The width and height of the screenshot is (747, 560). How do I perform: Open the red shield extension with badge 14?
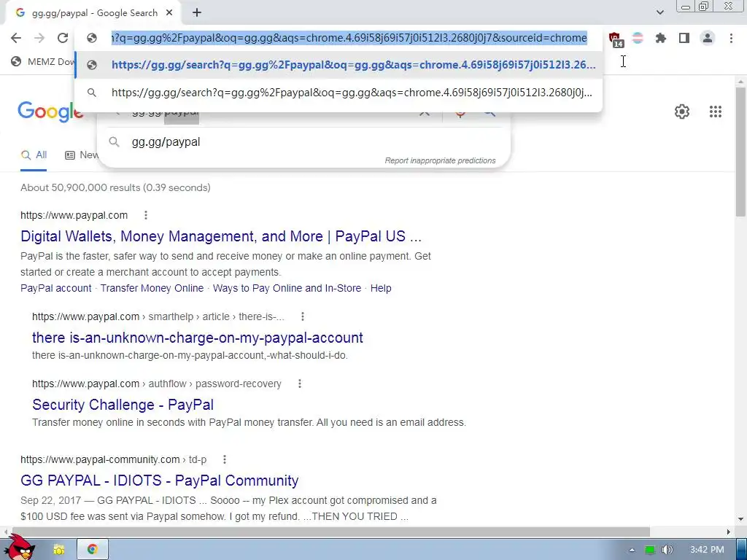(616, 39)
